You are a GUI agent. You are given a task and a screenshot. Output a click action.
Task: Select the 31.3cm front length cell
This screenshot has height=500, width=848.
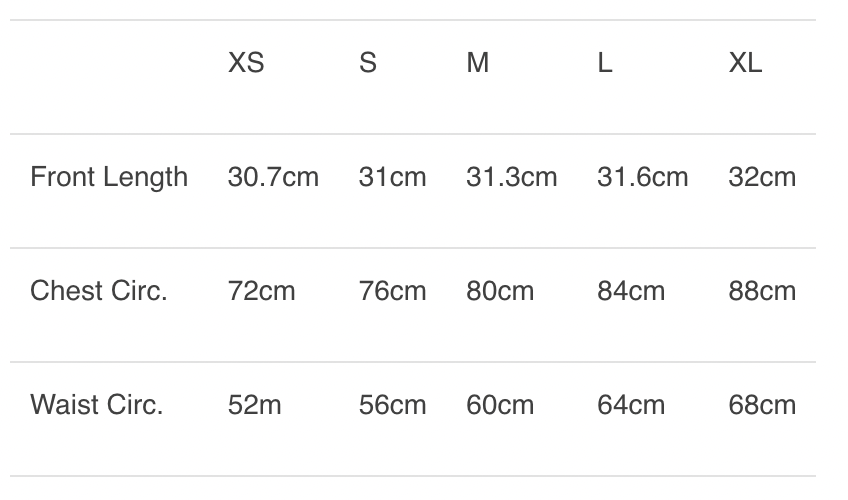tap(511, 177)
